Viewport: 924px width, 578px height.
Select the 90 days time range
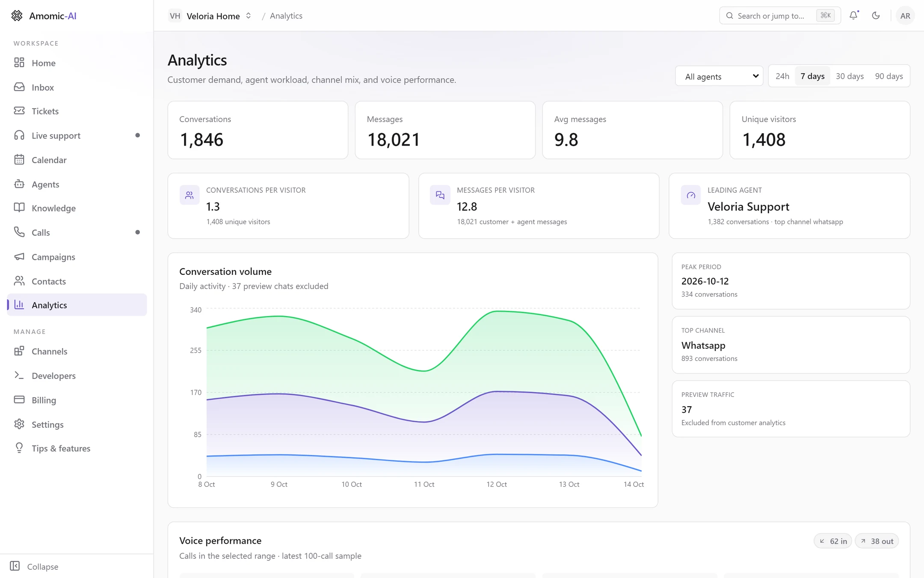889,76
